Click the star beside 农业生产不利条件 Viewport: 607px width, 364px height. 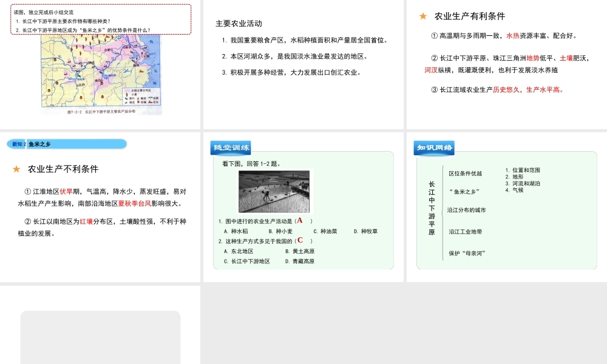[16, 169]
